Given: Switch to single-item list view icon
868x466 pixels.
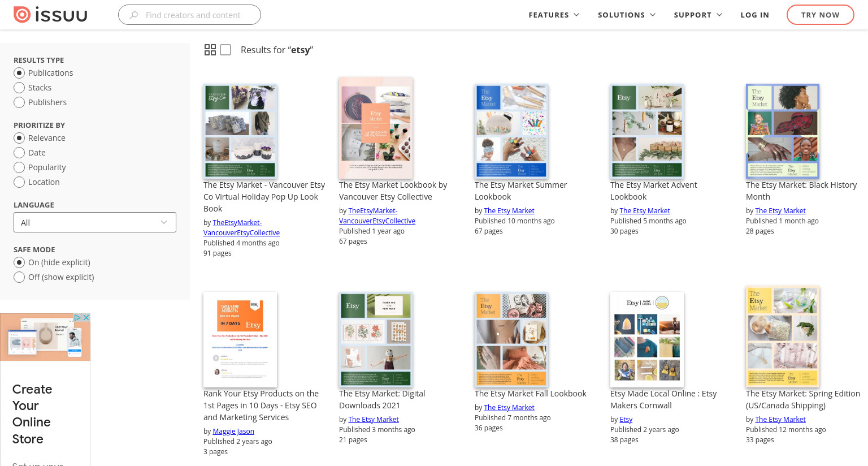Looking at the screenshot, I should 225,50.
